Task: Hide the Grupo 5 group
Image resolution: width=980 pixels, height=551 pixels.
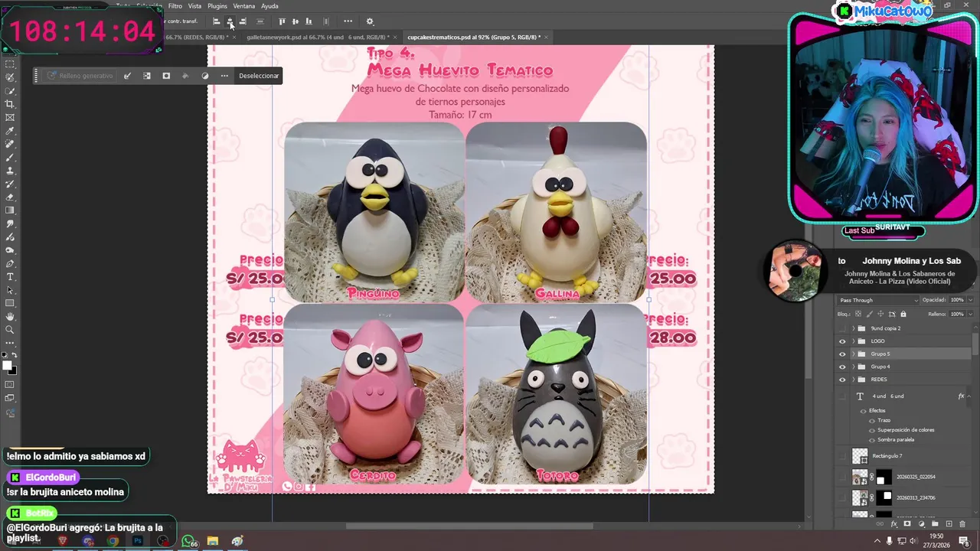Action: [842, 354]
